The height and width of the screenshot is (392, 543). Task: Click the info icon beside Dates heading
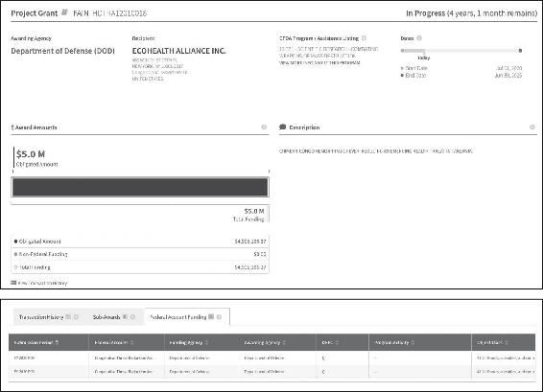pyautogui.click(x=419, y=38)
